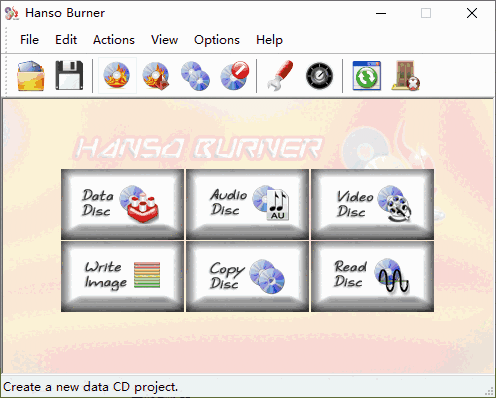Click the window resize grip corner
496x398 pixels.
pos(489,391)
